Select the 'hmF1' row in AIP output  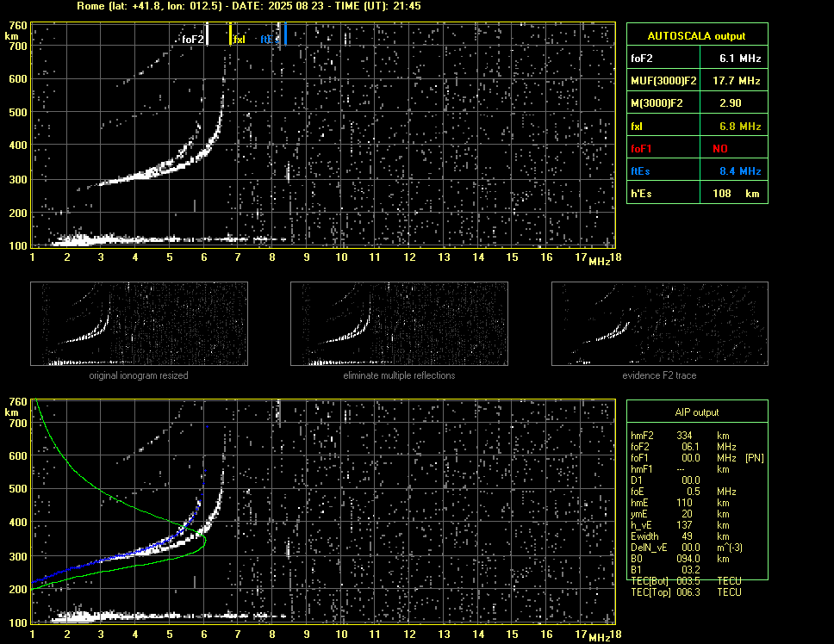point(680,469)
